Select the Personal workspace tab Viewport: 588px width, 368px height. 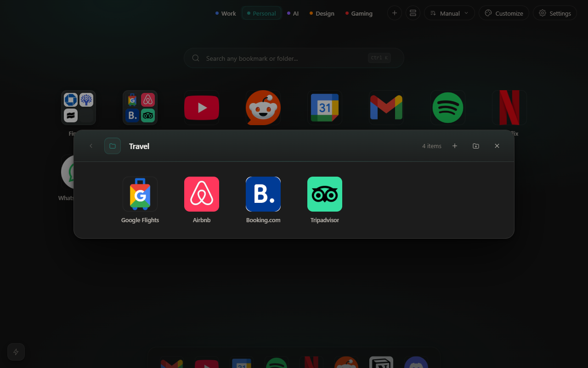pyautogui.click(x=261, y=13)
